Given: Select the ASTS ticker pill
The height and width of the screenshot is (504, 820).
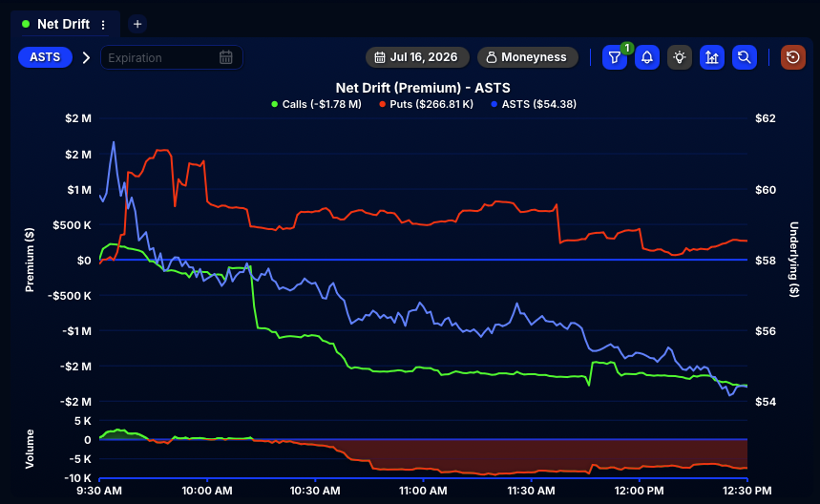Looking at the screenshot, I should [x=45, y=57].
